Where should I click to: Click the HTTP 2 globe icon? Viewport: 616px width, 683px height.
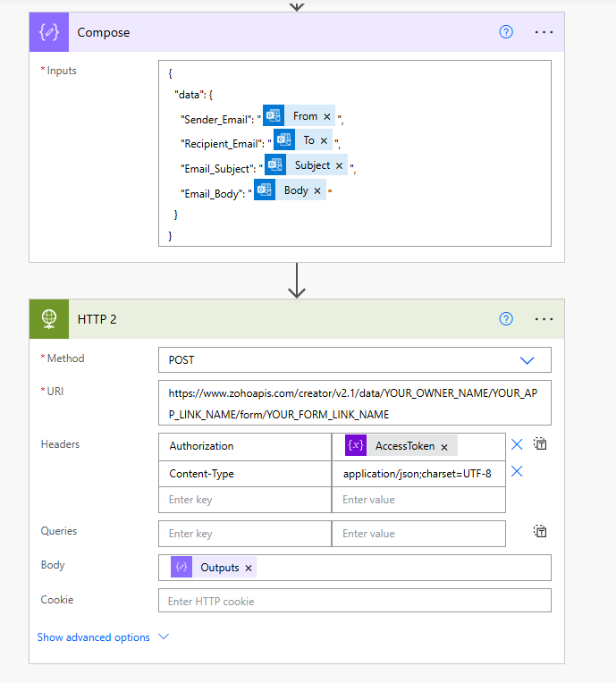49,319
